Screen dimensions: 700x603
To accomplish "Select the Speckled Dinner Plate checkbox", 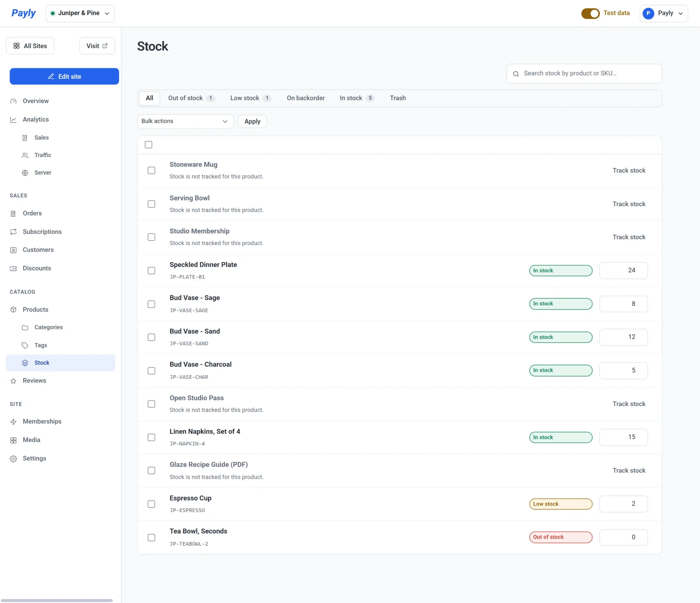I will pyautogui.click(x=151, y=271).
